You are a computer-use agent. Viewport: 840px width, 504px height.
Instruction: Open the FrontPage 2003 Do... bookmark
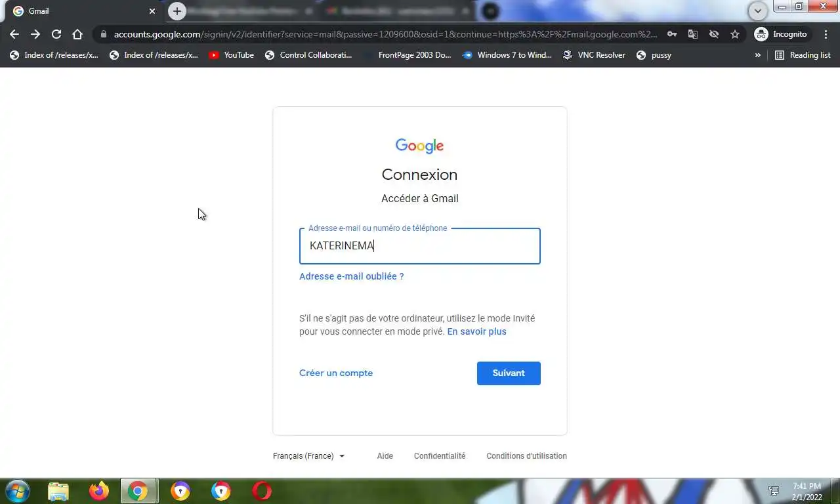coord(408,55)
